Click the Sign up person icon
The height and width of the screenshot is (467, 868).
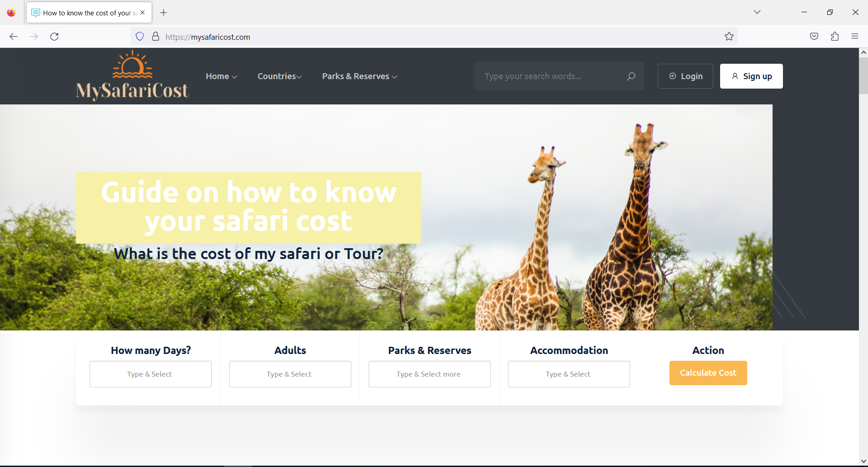(735, 76)
